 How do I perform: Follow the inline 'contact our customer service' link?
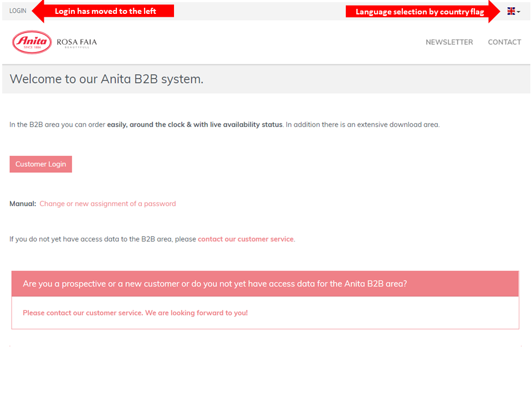245,239
